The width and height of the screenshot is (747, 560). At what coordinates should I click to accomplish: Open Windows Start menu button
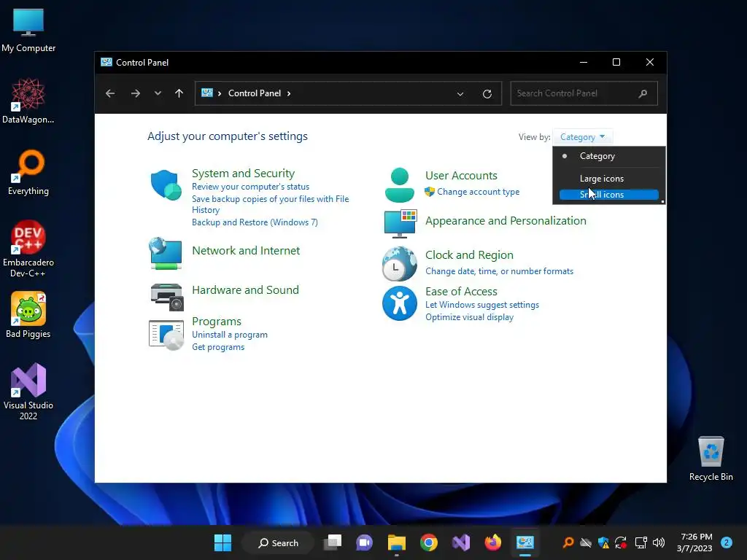(x=222, y=542)
